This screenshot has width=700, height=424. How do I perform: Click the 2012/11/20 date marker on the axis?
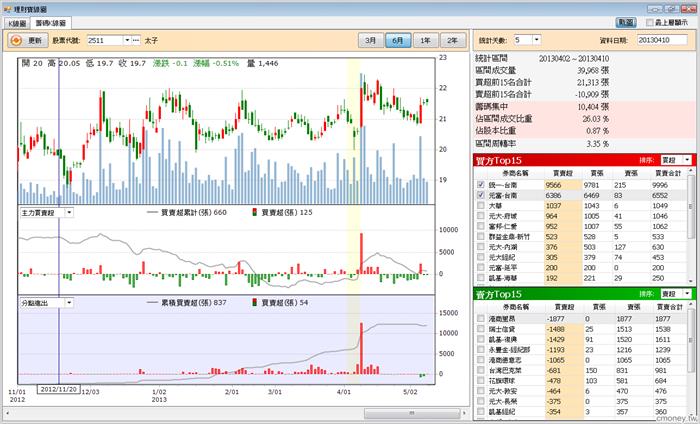[58, 389]
